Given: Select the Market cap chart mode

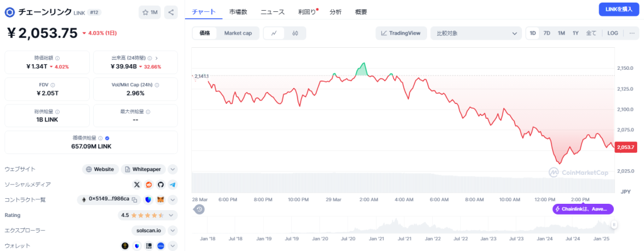Looking at the screenshot, I should tap(238, 33).
